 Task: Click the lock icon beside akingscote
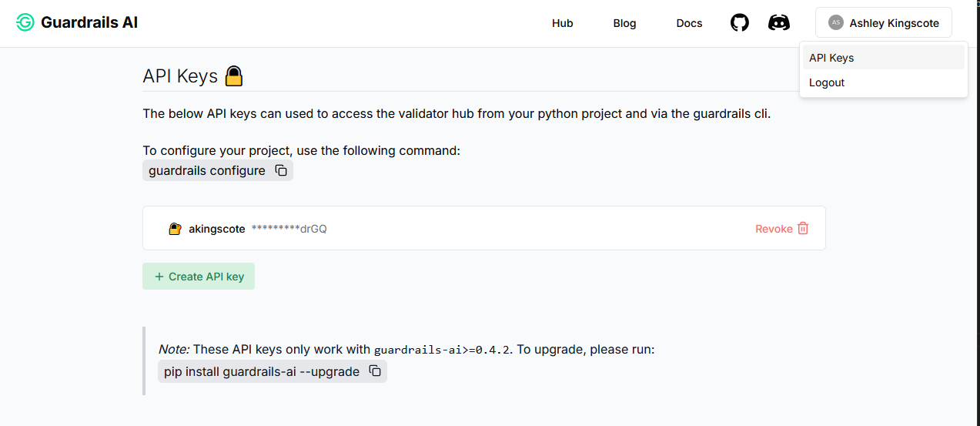[175, 229]
